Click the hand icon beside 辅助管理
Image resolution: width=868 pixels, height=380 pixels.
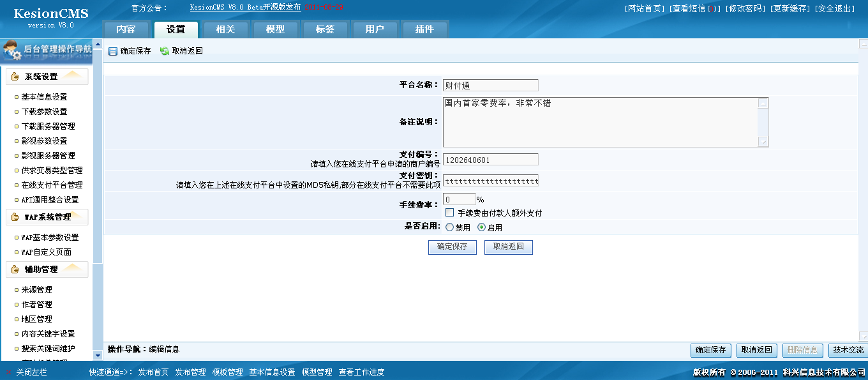(15, 270)
